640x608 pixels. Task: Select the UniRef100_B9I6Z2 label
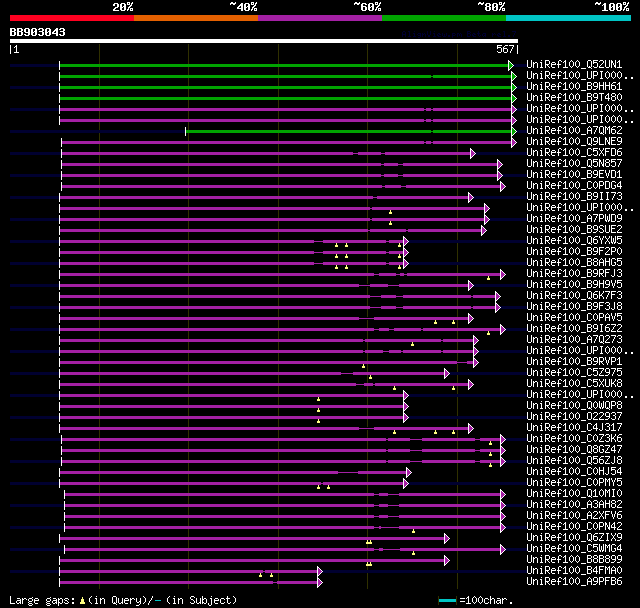574,329
